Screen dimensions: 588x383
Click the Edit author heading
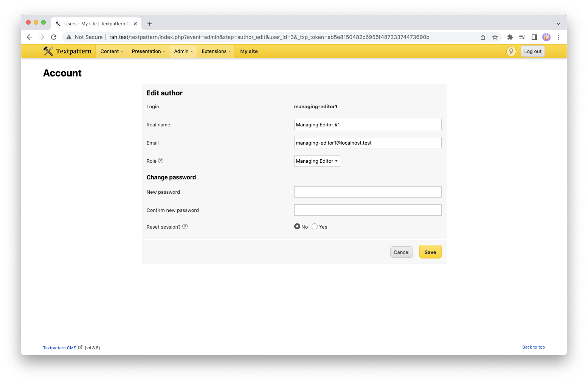click(x=164, y=93)
